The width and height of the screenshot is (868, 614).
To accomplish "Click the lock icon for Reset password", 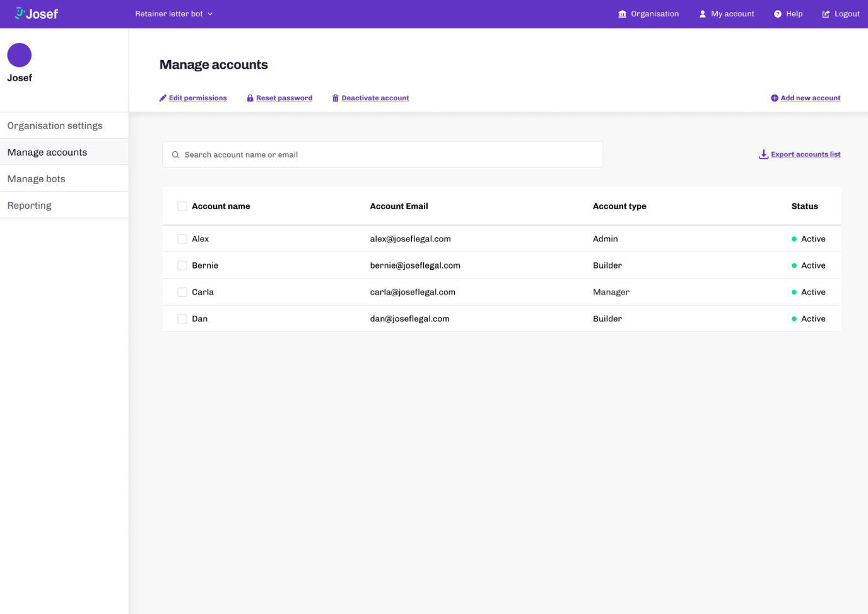I will [x=250, y=98].
